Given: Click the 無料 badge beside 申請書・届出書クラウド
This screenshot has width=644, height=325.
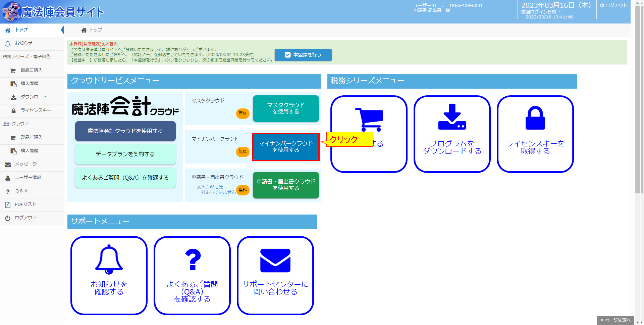Looking at the screenshot, I should (243, 190).
